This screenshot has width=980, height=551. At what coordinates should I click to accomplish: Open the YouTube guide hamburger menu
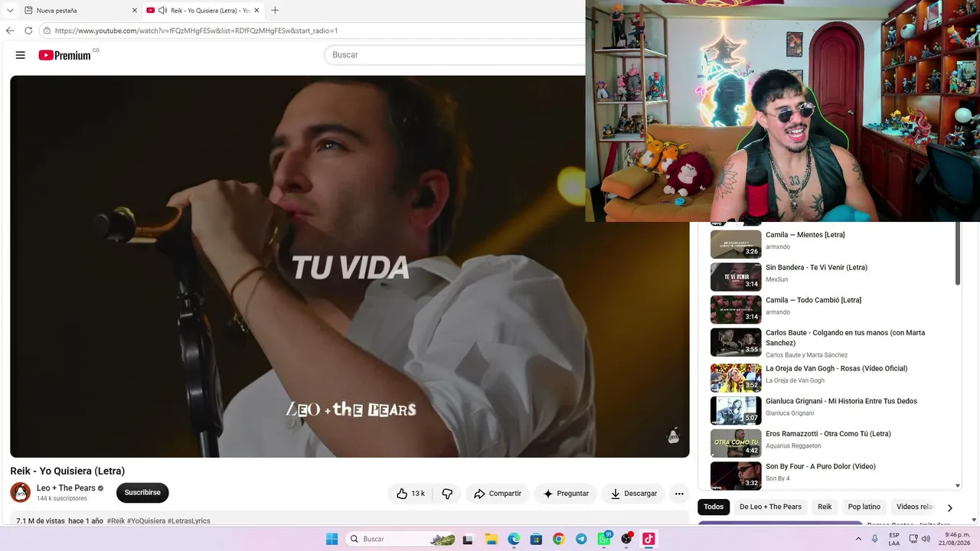[x=21, y=55]
